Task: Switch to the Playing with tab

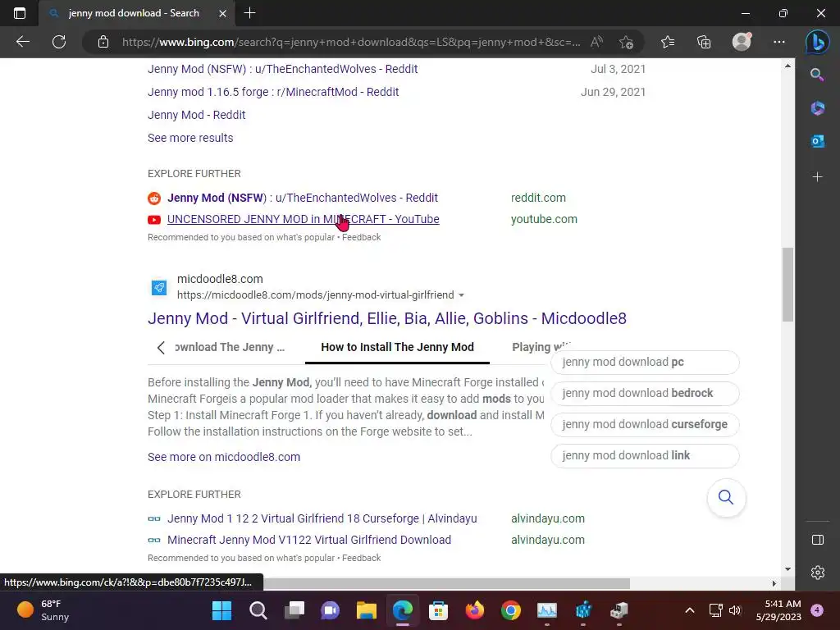Action: [x=541, y=347]
